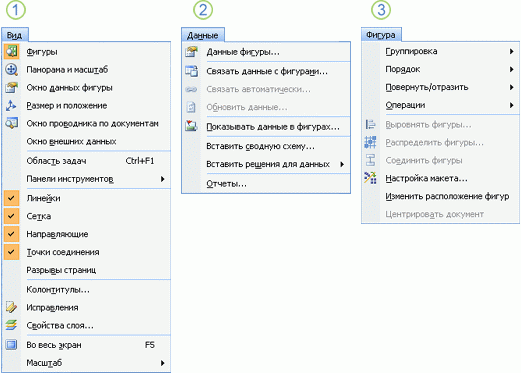Expand the Масштаб submenu arrow
The image size is (521, 373).
163,363
